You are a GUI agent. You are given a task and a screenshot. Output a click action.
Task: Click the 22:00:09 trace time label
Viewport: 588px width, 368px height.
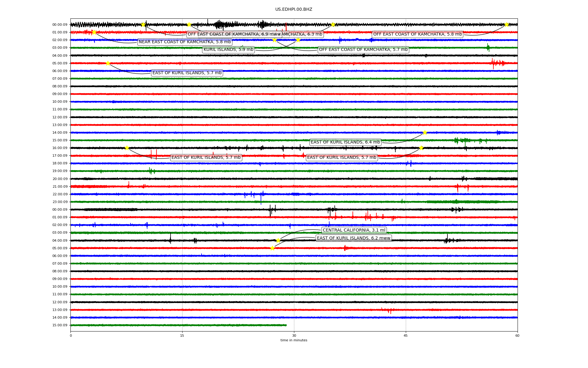click(x=60, y=194)
